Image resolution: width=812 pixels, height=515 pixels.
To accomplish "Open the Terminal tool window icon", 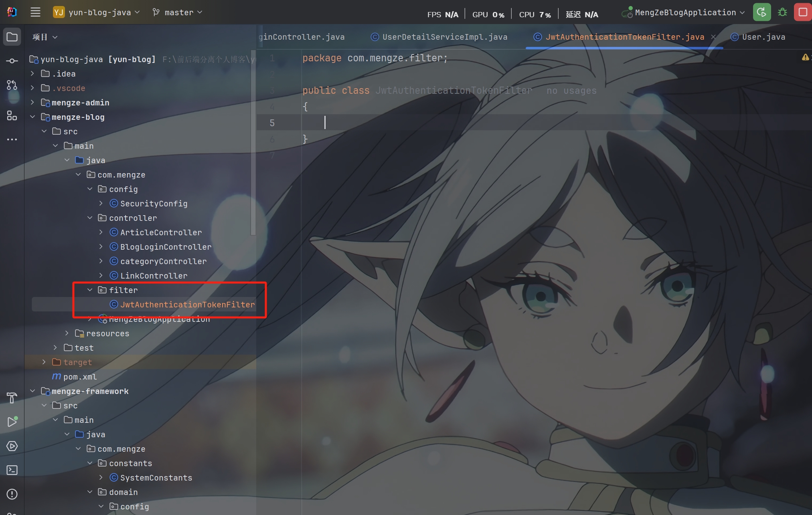I will click(12, 470).
